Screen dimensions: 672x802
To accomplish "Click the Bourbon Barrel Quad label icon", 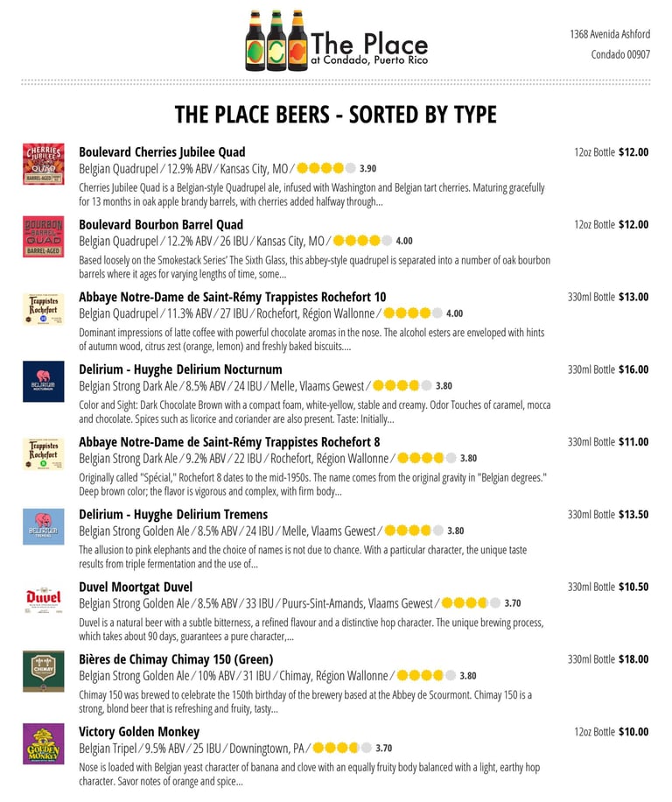I will pyautogui.click(x=43, y=237).
